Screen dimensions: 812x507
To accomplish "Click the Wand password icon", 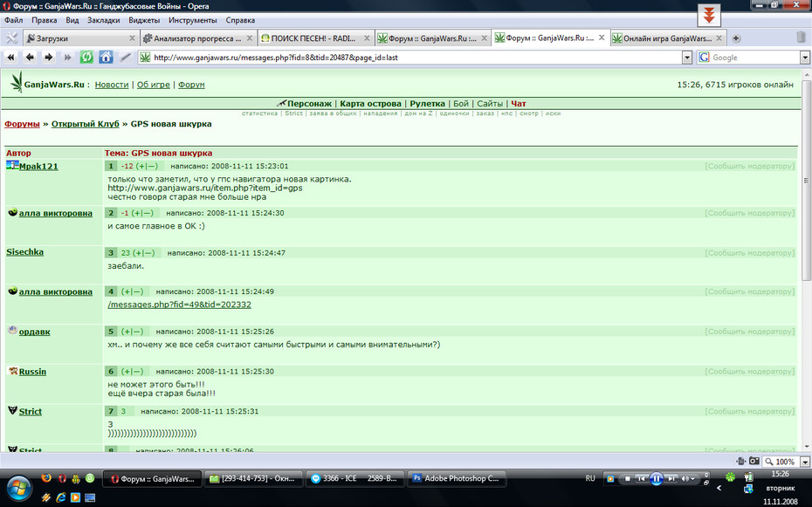I will 125,58.
